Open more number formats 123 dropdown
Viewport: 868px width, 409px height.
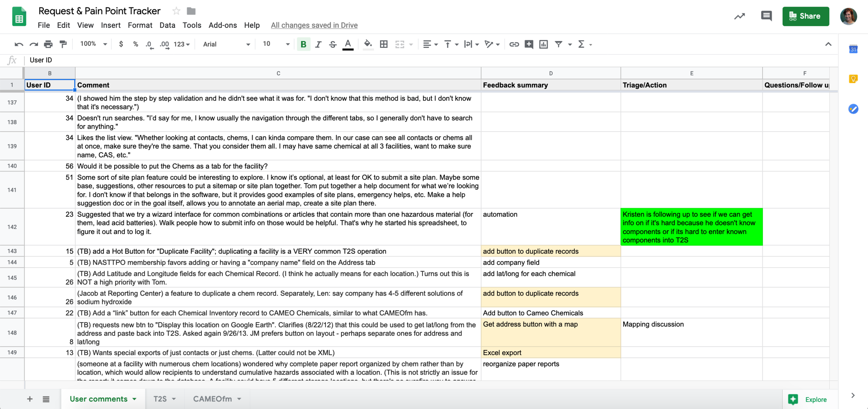[182, 44]
